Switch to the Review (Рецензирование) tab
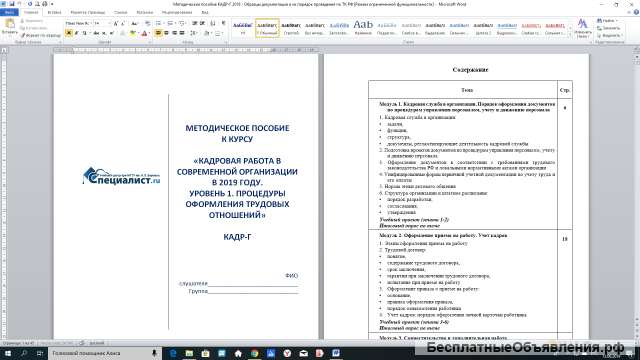Image resolution: width=640 pixels, height=360 pixels. (x=177, y=12)
